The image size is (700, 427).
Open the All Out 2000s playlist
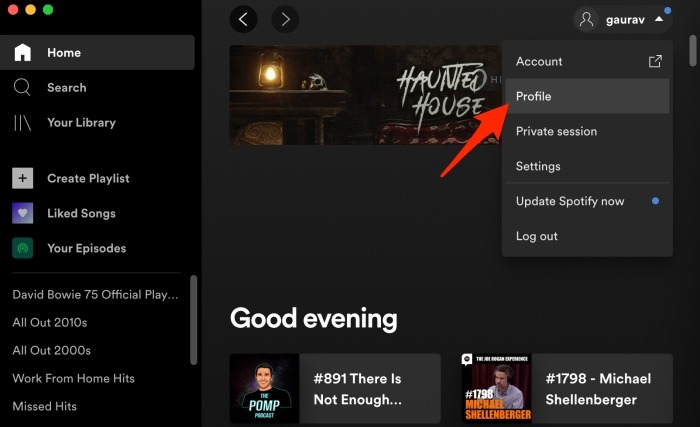(x=51, y=350)
